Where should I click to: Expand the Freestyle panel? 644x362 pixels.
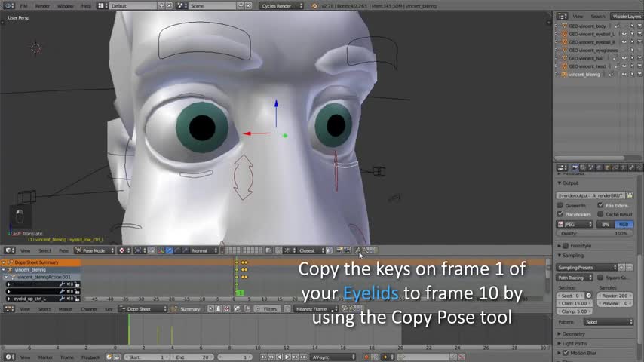(x=559, y=246)
